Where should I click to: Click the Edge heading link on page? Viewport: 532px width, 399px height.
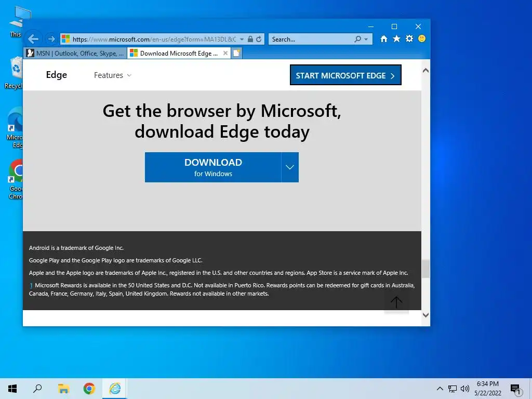tap(56, 75)
